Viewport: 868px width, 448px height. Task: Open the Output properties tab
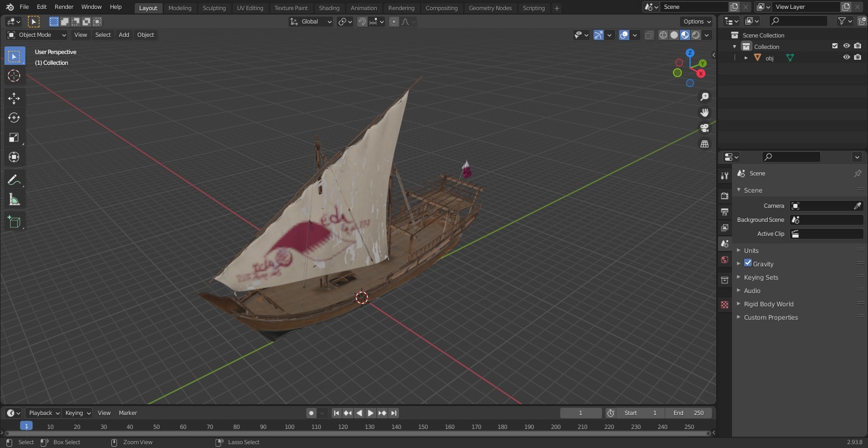pyautogui.click(x=724, y=212)
